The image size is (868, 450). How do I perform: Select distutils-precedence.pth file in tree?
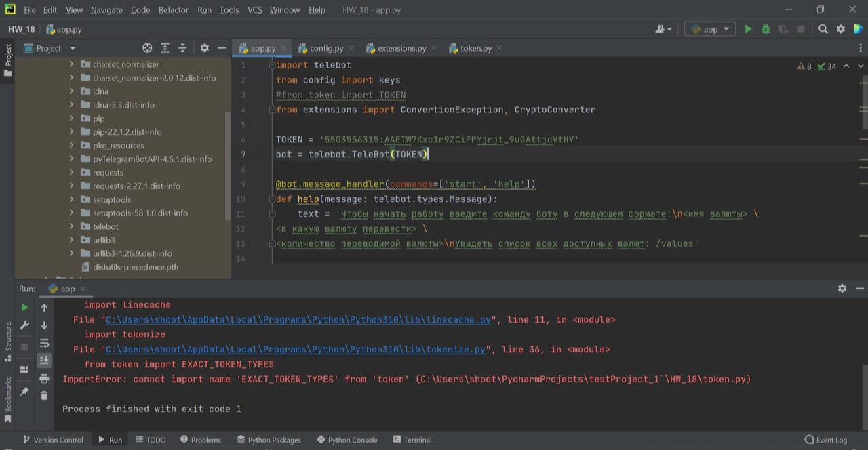click(136, 267)
